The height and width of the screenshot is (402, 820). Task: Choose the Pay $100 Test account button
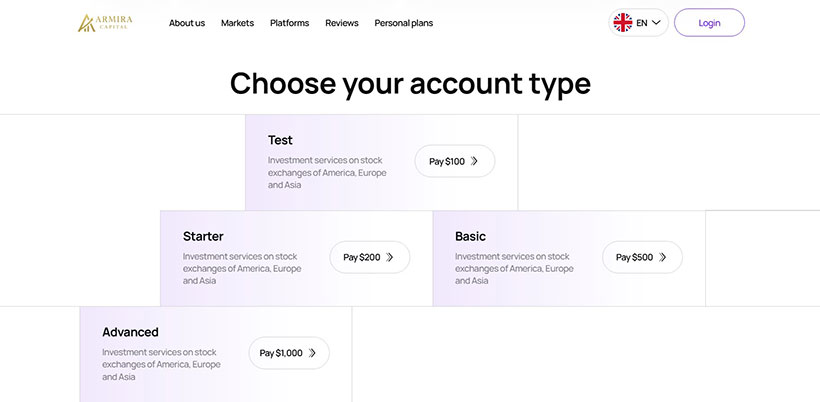tap(454, 161)
